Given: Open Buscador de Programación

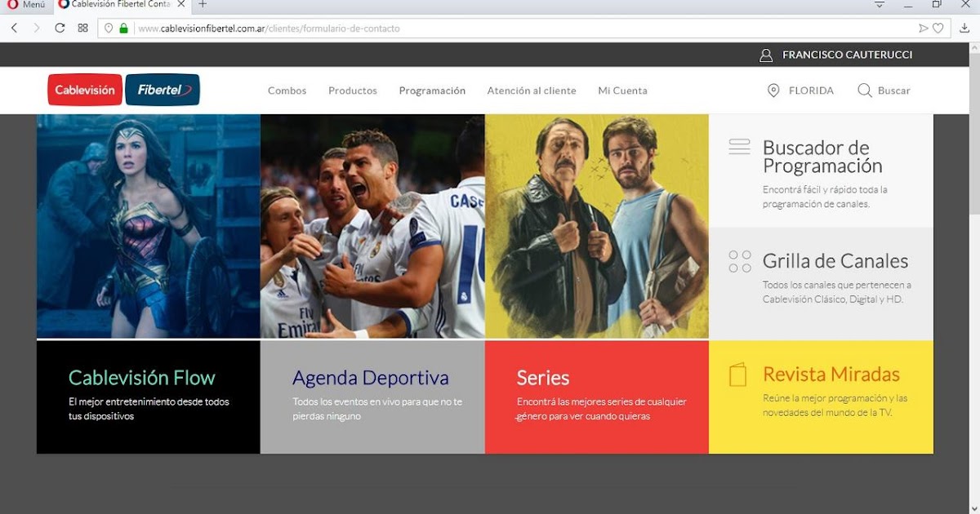Looking at the screenshot, I should pos(822,157).
